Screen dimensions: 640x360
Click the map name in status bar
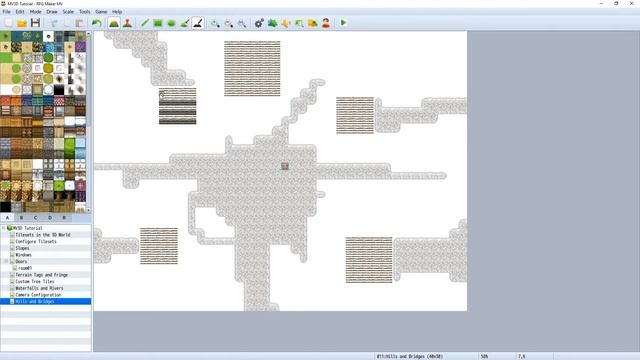point(409,356)
